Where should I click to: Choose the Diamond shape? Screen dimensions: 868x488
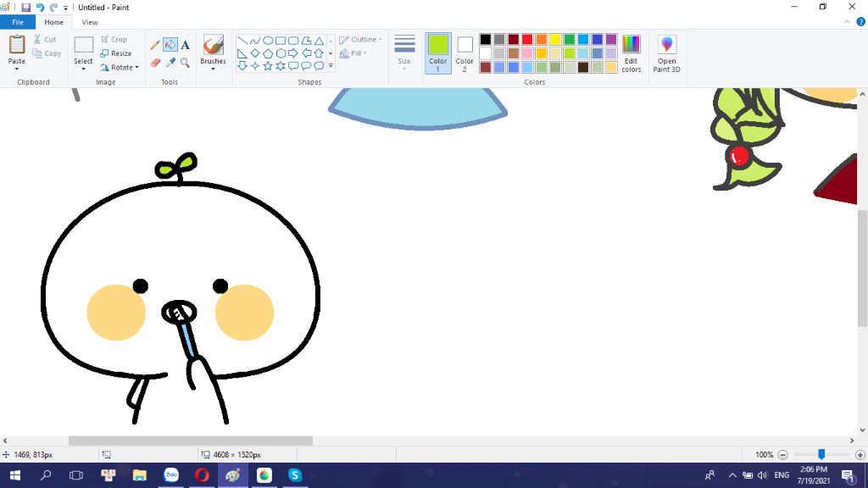point(255,53)
